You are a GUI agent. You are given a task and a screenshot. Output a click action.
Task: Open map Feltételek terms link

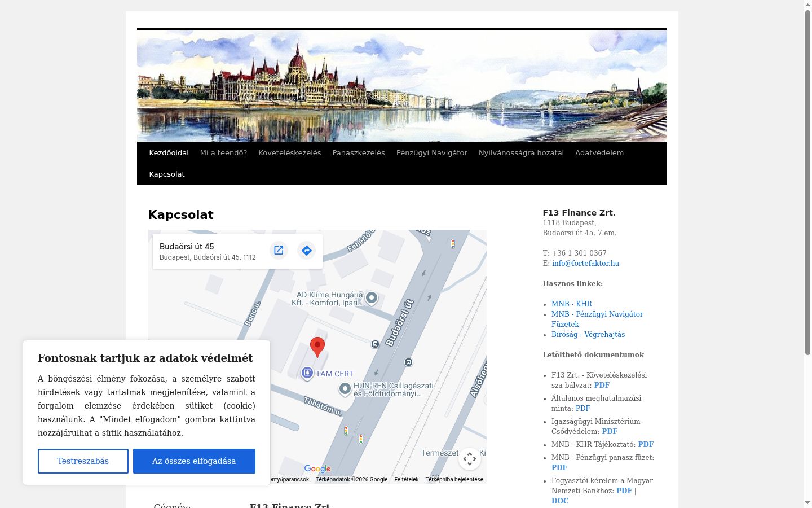(x=407, y=479)
